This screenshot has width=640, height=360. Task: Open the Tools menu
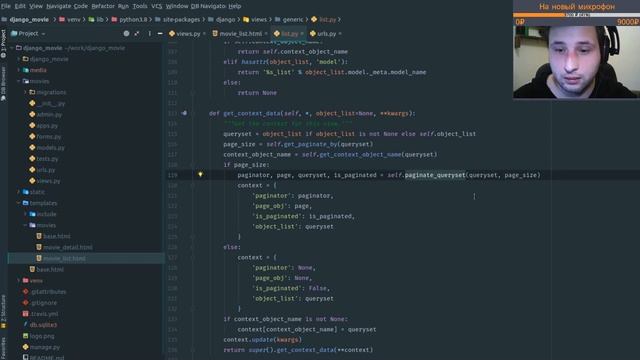pos(140,6)
